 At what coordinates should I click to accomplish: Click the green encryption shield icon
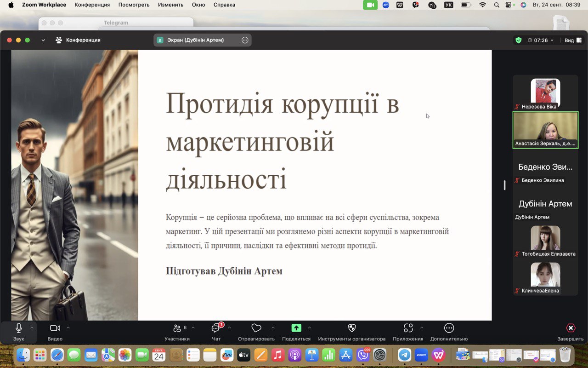point(519,40)
